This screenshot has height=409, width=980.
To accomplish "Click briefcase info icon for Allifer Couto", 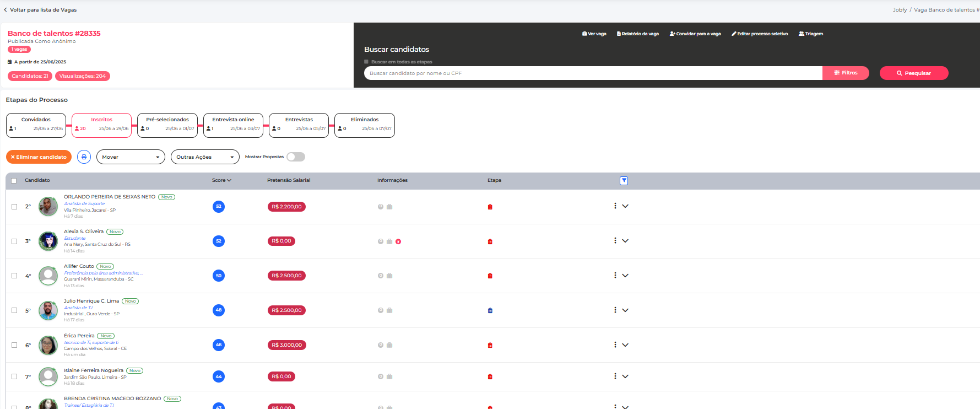I will point(389,276).
